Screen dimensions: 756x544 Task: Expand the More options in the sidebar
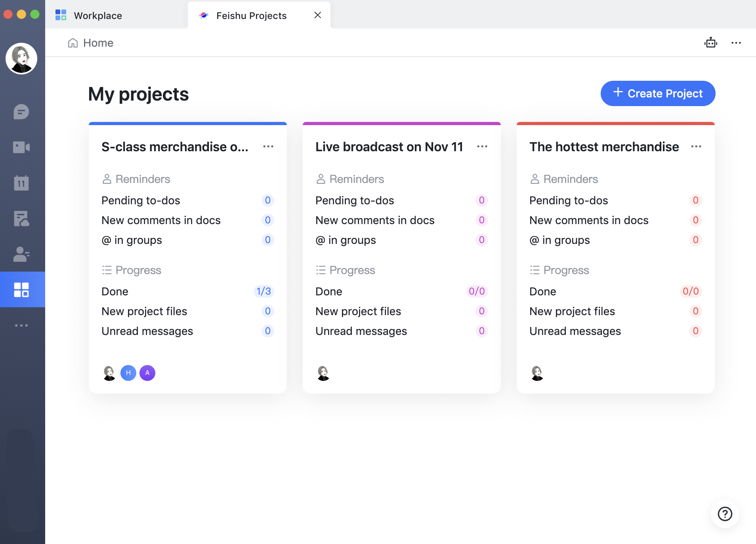(x=22, y=325)
